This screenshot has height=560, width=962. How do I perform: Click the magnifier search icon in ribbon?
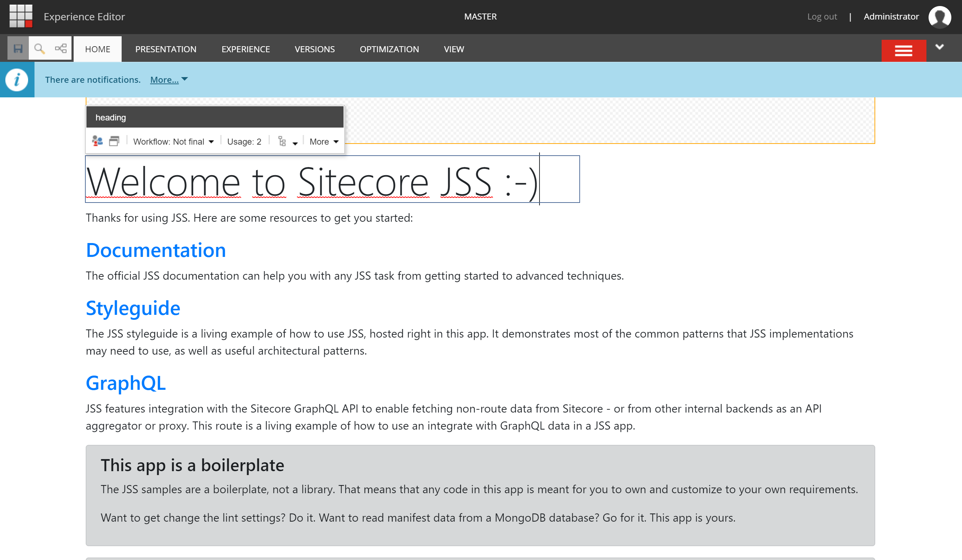[x=39, y=48]
